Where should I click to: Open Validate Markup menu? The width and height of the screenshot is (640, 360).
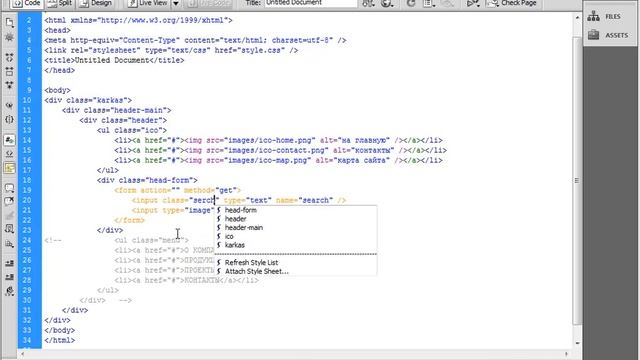pos(472,4)
